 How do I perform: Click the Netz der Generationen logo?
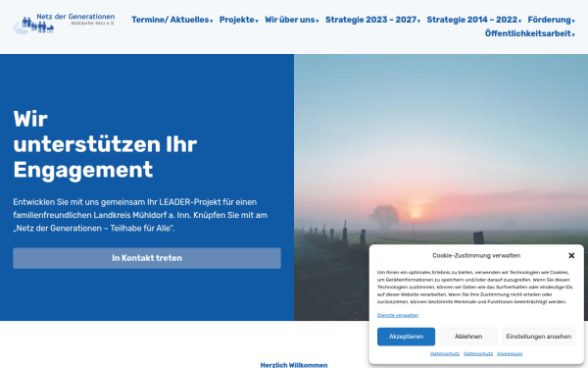[x=64, y=24]
